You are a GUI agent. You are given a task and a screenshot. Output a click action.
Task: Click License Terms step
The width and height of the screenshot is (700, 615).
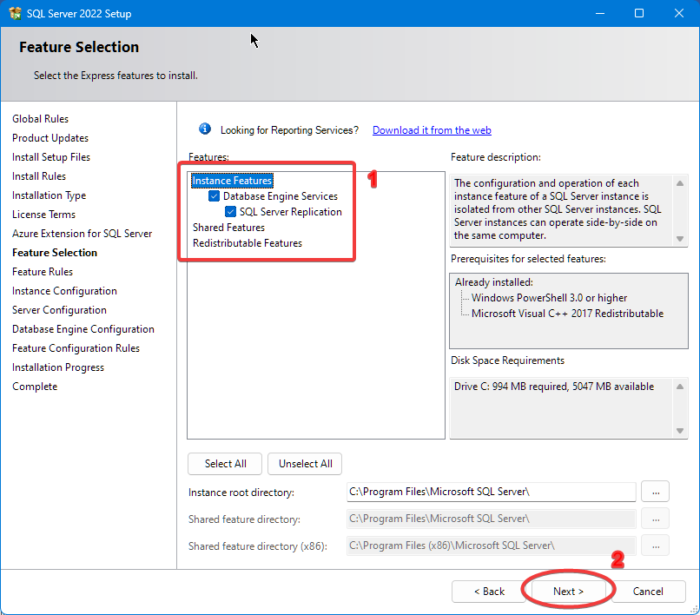pos(43,215)
